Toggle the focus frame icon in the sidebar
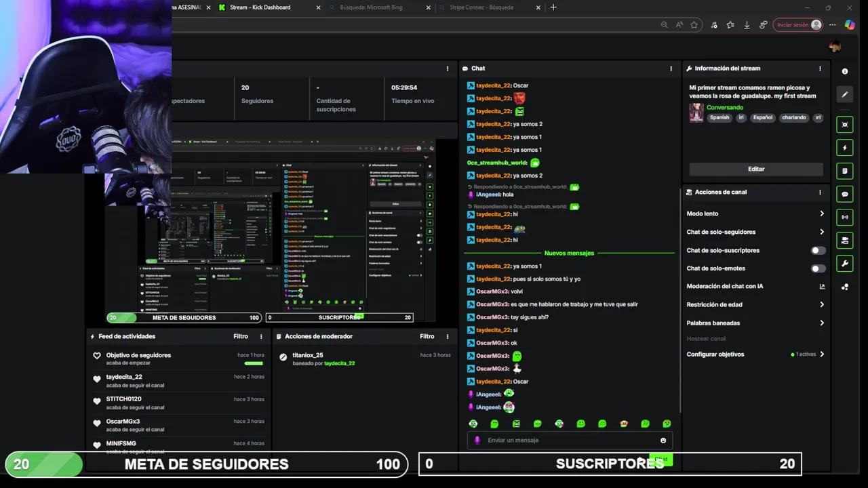868x488 pixels. point(845,125)
